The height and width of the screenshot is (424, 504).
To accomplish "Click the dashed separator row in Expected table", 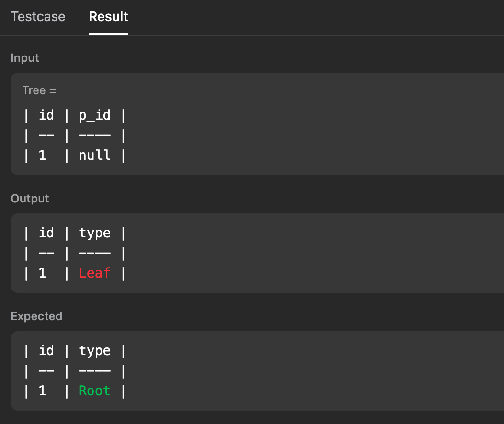I will (x=74, y=371).
